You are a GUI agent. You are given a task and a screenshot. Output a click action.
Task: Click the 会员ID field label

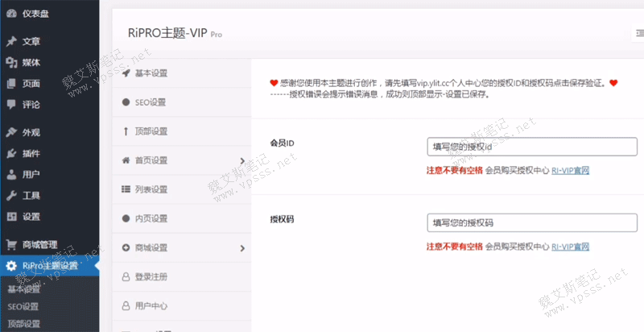(282, 143)
